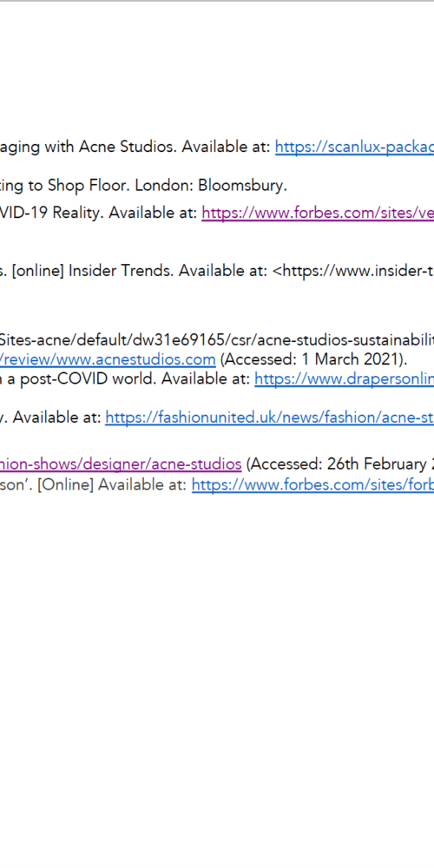Open the purple designer/acne-studios link
The height and width of the screenshot is (868, 434).
coord(121,464)
